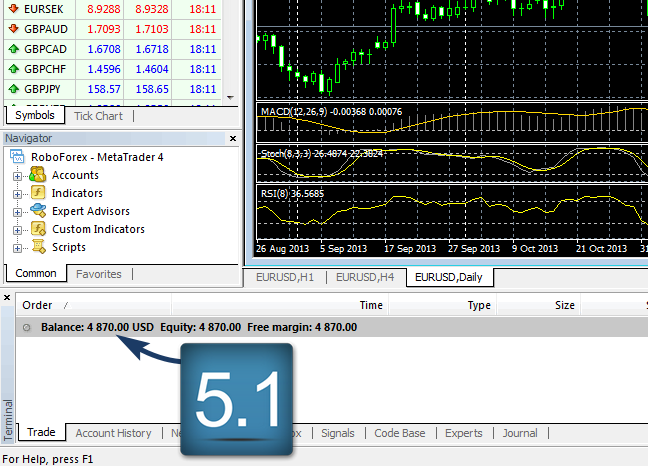The image size is (648, 466).
Task: Expand the Scripts tree node
Action: pos(17,248)
